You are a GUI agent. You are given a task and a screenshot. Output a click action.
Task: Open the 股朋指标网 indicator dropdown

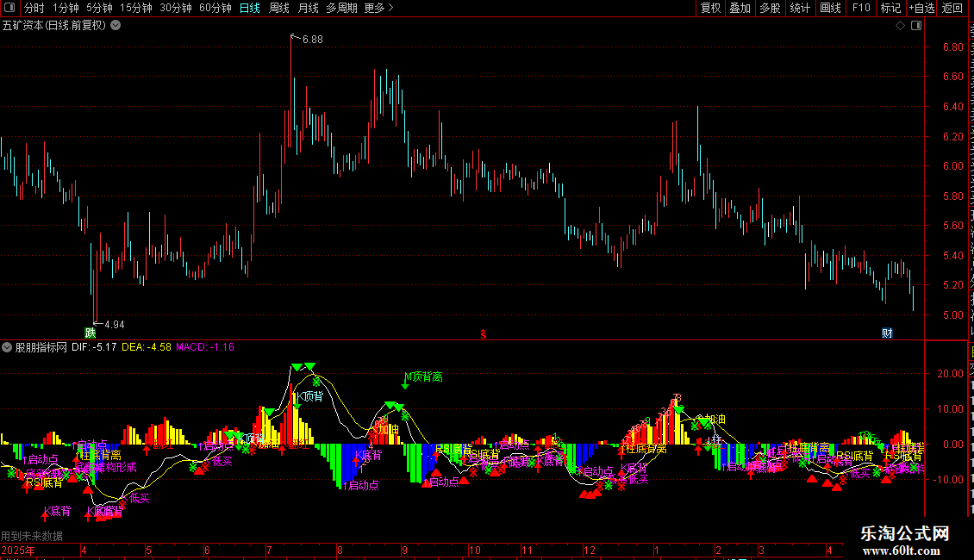click(x=7, y=347)
